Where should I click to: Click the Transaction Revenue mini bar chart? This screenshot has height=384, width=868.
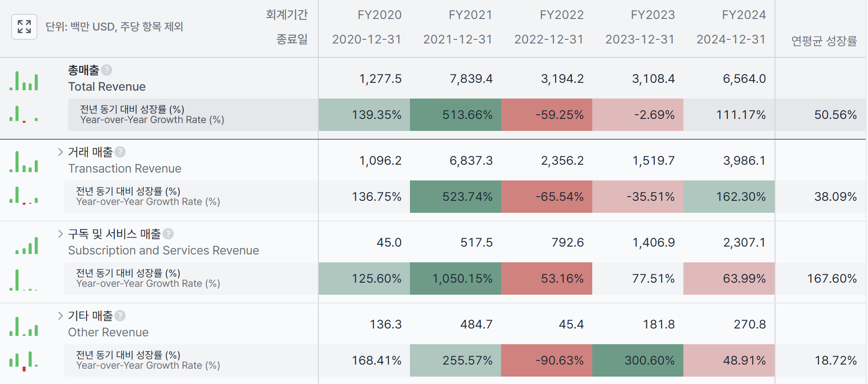point(24,162)
